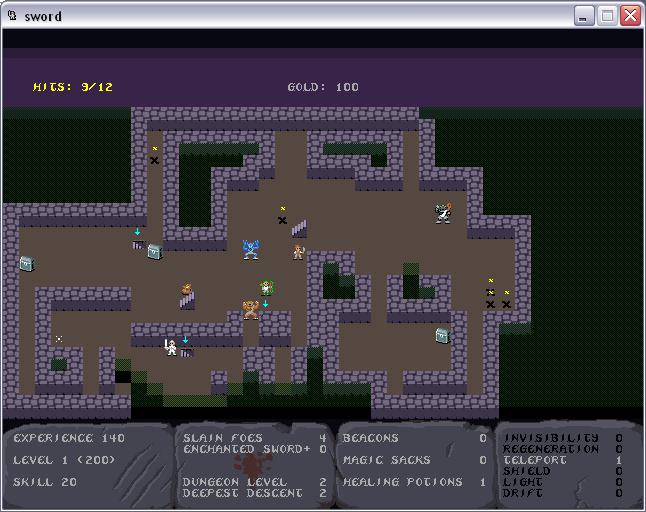Close the sword game window
This screenshot has height=512, width=646.
630,16
